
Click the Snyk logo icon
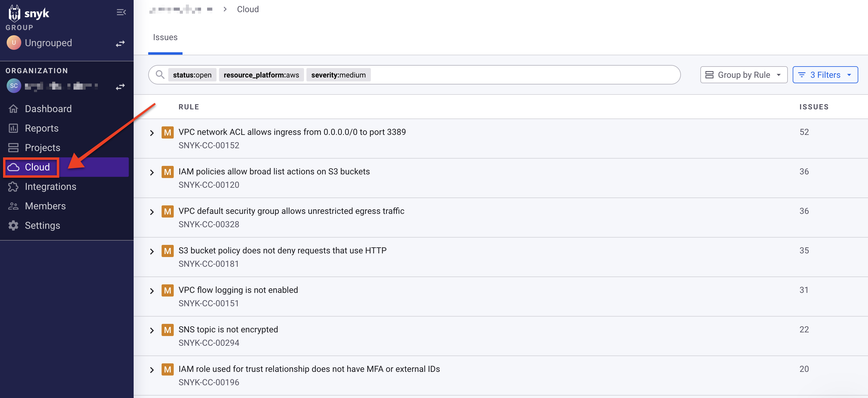14,13
